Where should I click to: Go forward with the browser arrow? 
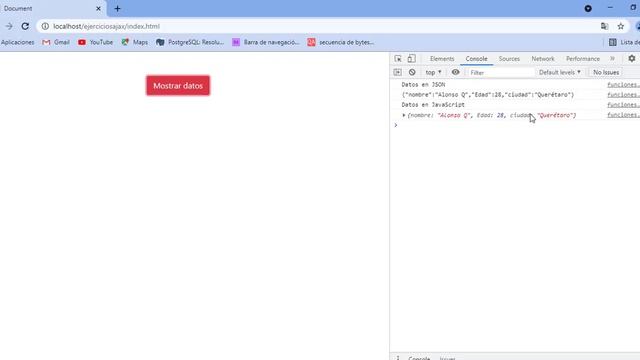coord(9,26)
